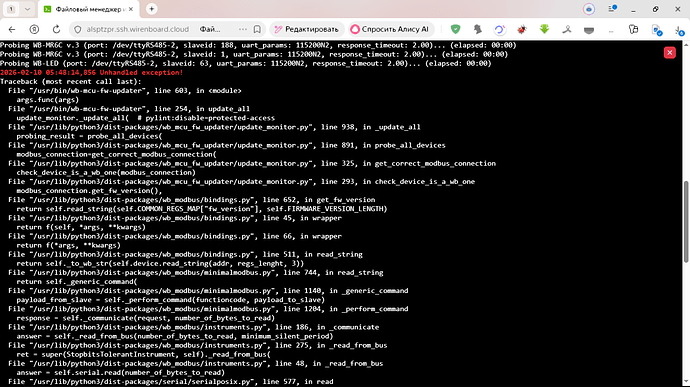Screen dimensions: 690x387
Task: Click 'line 186, in _communicate' text
Action: (327, 327)
